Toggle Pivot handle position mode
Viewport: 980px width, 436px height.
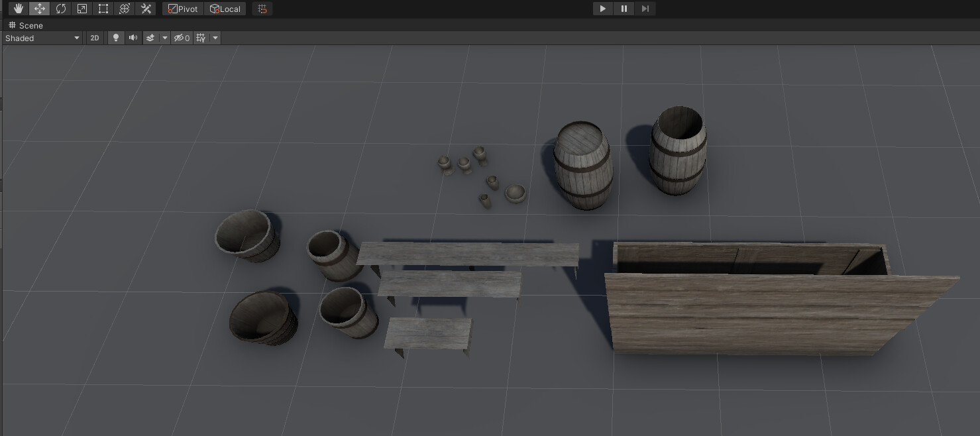(x=182, y=9)
